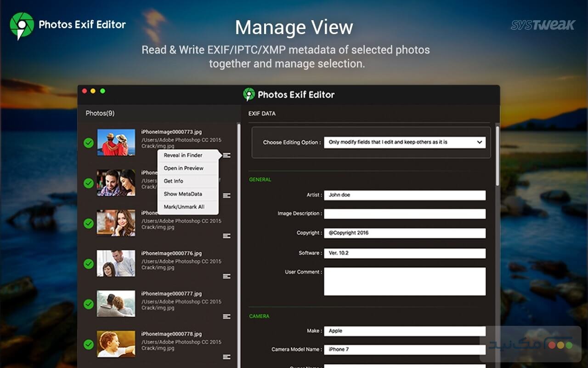The width and height of the screenshot is (588, 368).
Task: Click options menu icon for iPhoneImage0000777.jpg
Action: pyautogui.click(x=226, y=316)
